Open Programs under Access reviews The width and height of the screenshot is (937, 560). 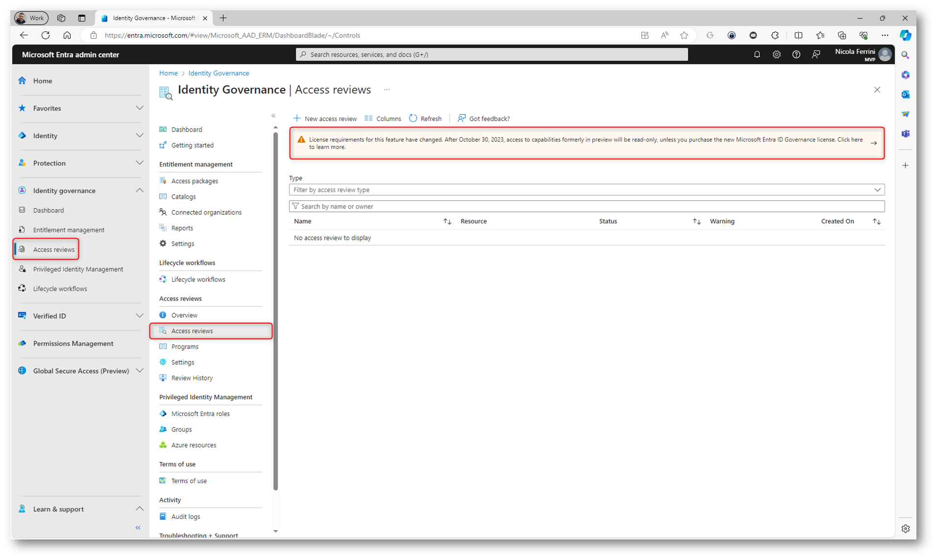(185, 347)
